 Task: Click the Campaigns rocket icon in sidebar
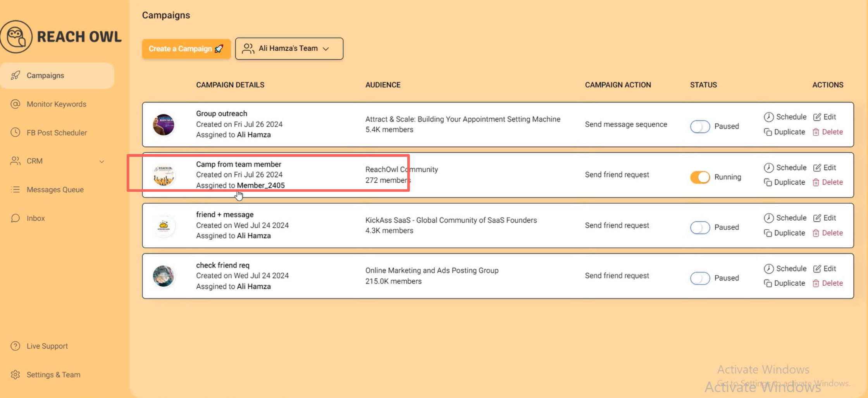(x=15, y=75)
